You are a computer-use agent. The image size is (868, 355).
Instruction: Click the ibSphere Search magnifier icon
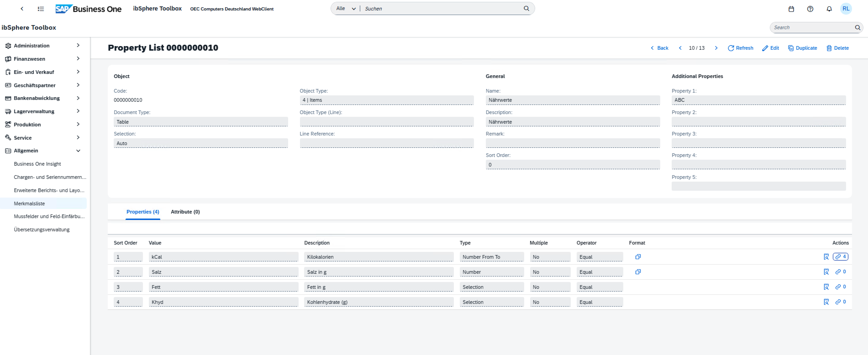857,28
